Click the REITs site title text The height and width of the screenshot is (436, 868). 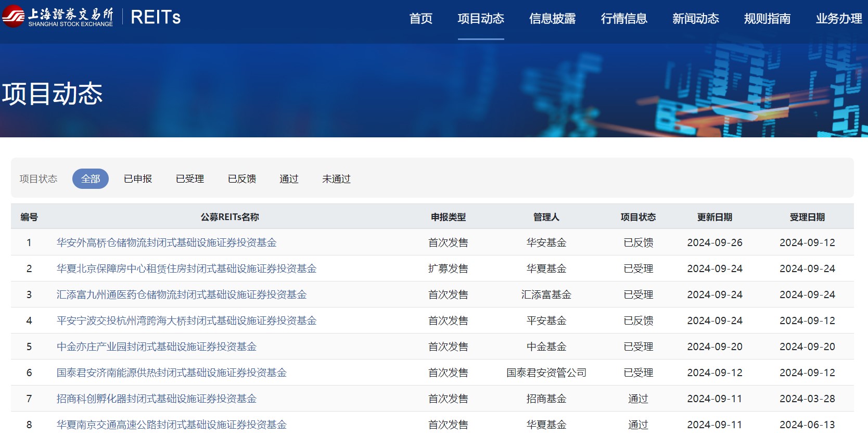(x=156, y=17)
